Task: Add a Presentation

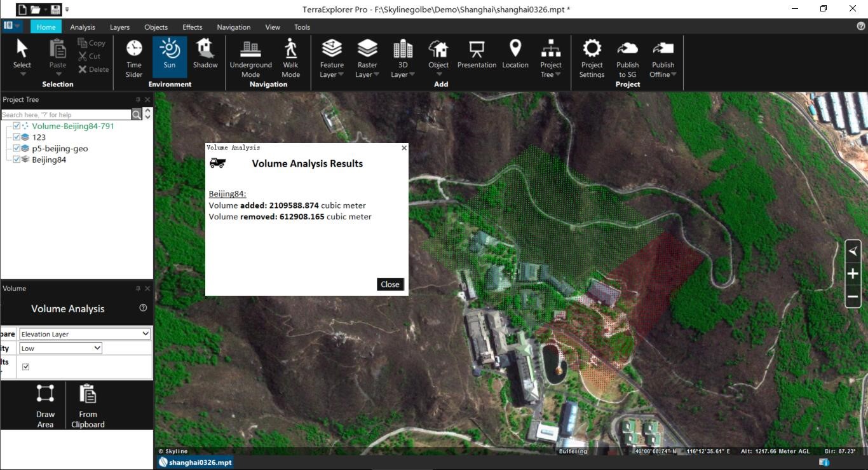Action: pos(477,54)
